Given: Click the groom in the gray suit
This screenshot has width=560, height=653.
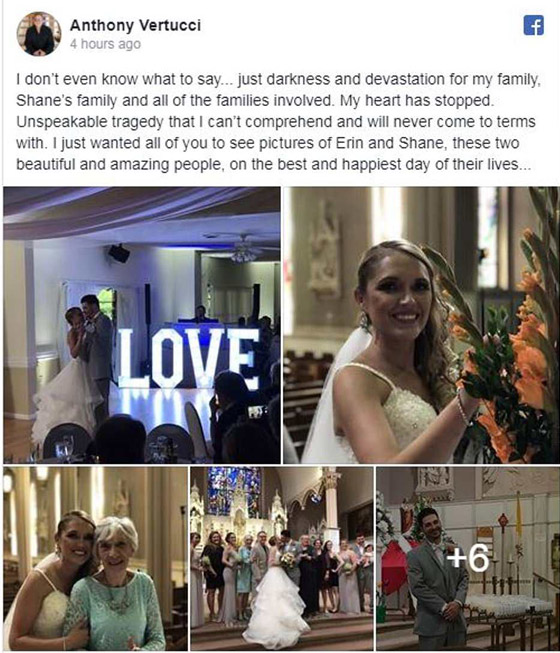Looking at the screenshot, I should (438, 579).
